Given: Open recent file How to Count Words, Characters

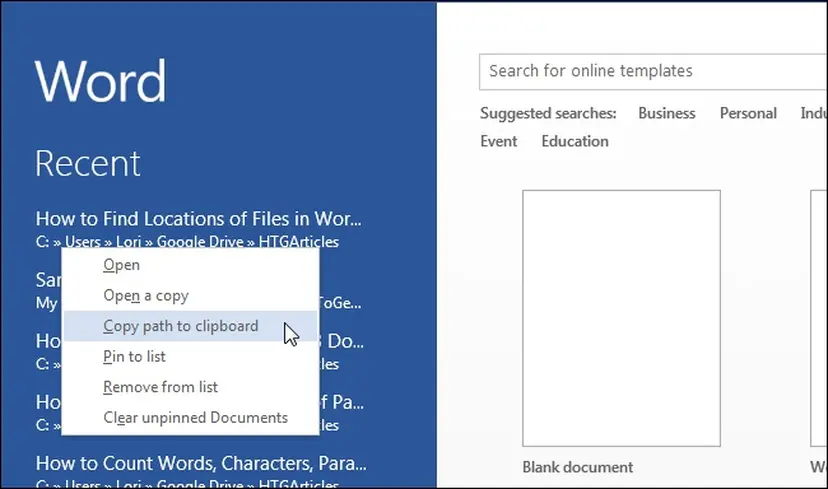Looking at the screenshot, I should [x=201, y=463].
